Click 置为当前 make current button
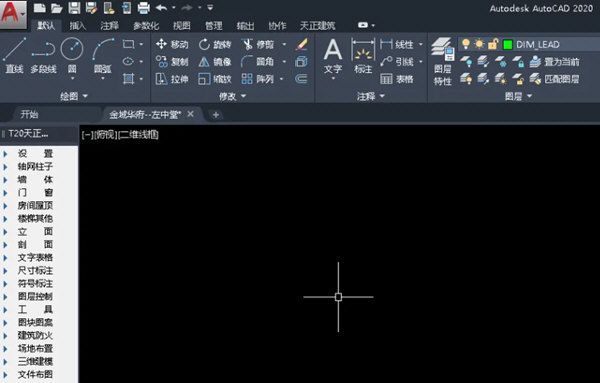This screenshot has height=383, width=600. [555, 62]
